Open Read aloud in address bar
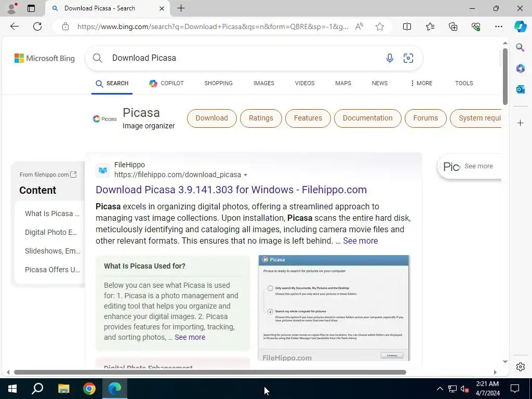 pos(359,26)
